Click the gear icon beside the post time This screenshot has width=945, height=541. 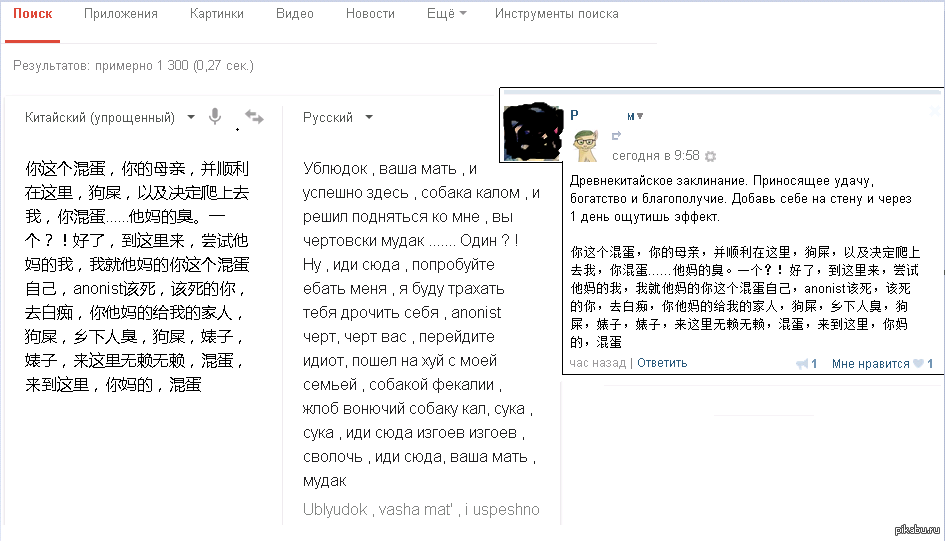710,156
